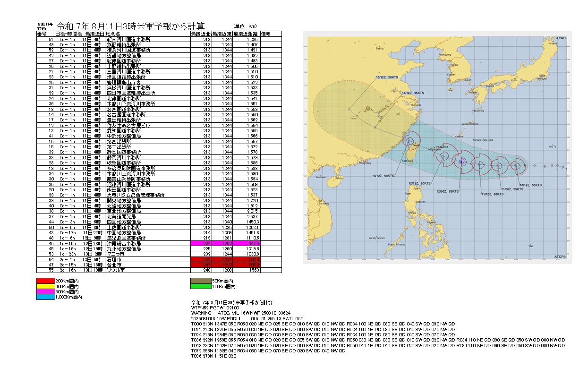The image size is (588, 376).
Task: Click the 15/12Z, 20KTS forecast label on map
Action: coord(388,77)
